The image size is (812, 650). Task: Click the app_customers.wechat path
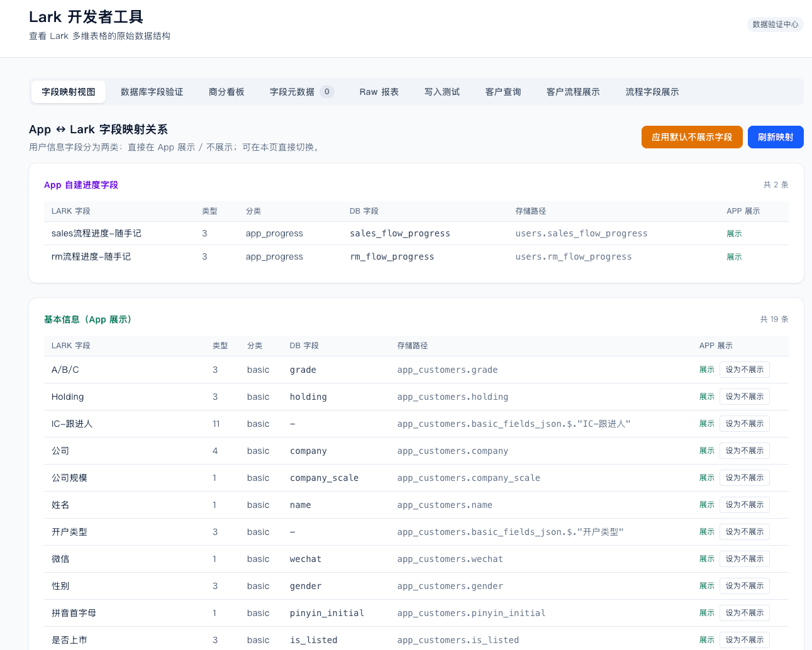pos(450,559)
